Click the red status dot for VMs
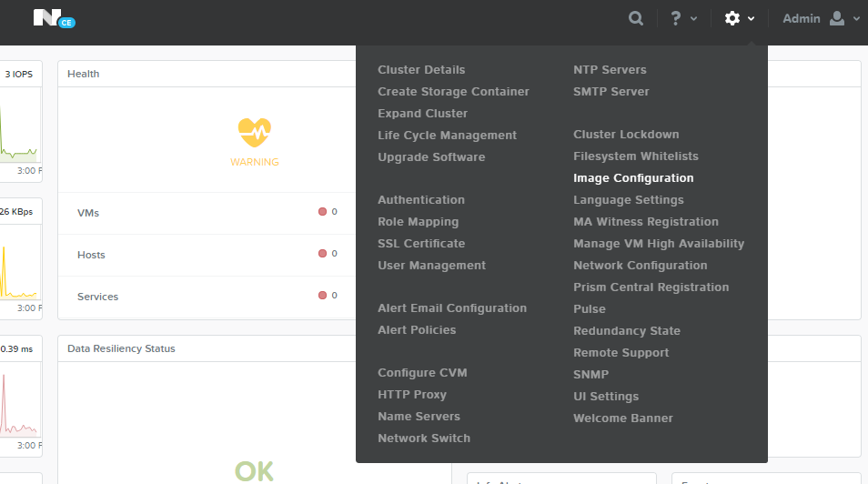This screenshot has height=484, width=868. (322, 212)
